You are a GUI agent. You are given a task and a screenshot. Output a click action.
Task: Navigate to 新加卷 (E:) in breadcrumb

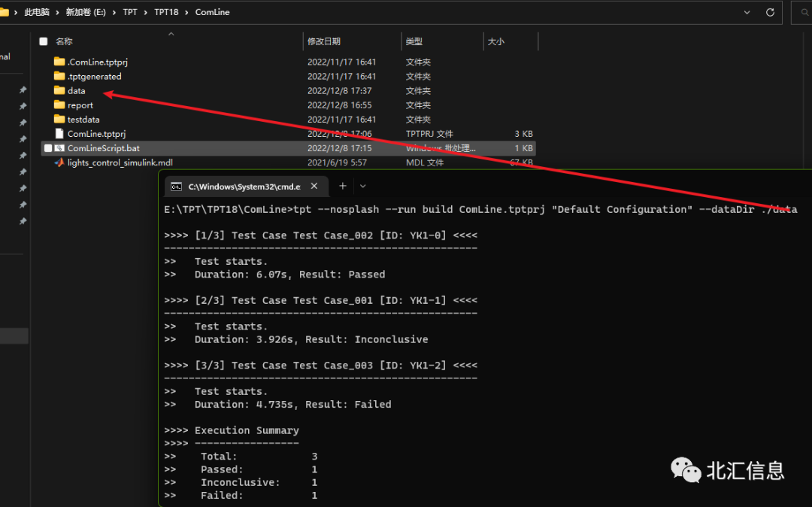point(86,12)
